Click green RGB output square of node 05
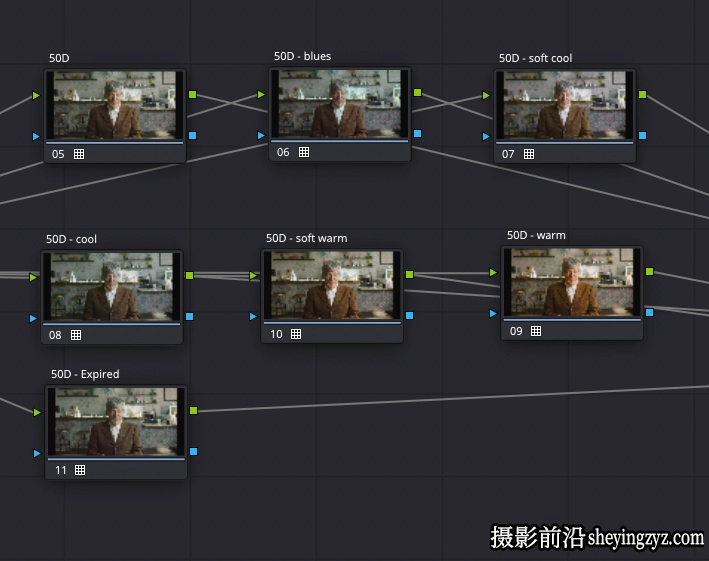Viewport: 709px width, 561px height. point(193,94)
